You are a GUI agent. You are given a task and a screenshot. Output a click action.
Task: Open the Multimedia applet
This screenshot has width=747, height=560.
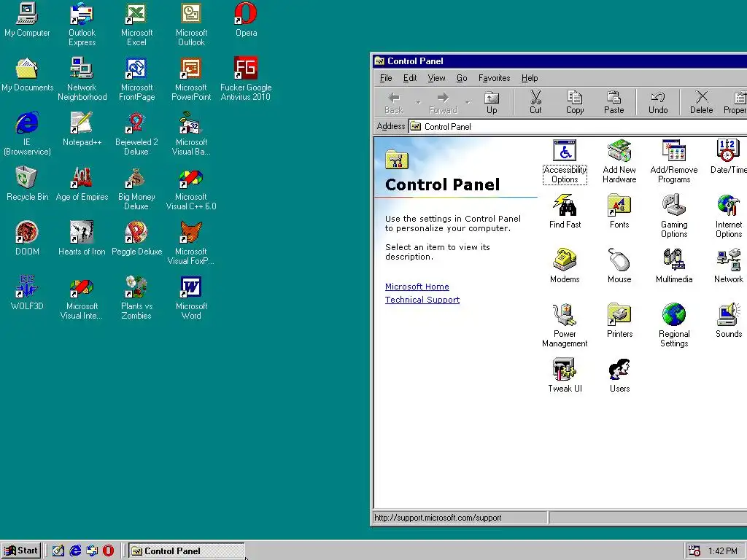coord(673,265)
